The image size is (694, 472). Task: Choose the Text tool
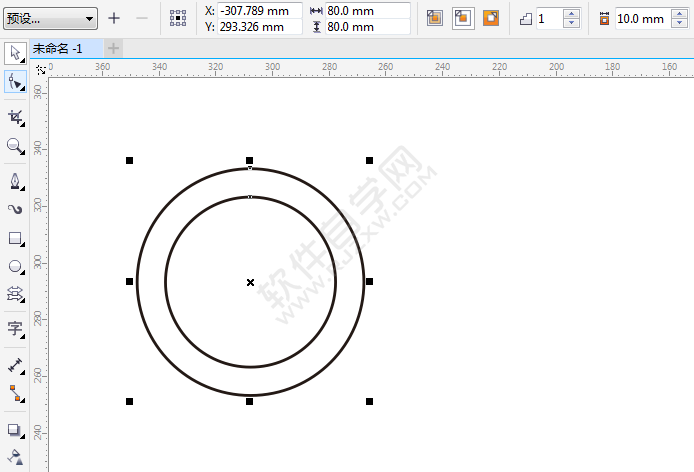pyautogui.click(x=15, y=328)
